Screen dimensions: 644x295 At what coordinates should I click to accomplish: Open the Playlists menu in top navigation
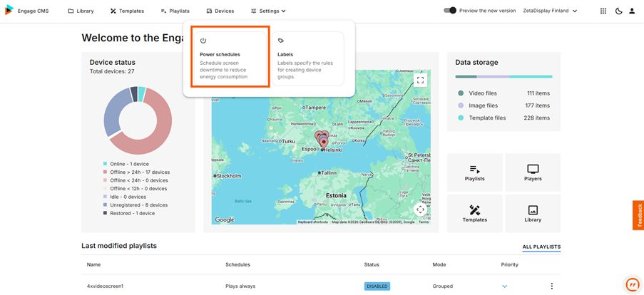(x=175, y=11)
